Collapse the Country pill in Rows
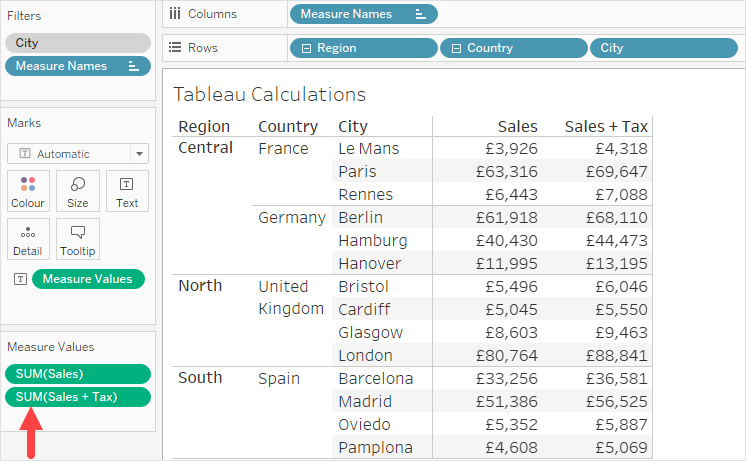Viewport: 746px width, 461px height. pos(456,48)
